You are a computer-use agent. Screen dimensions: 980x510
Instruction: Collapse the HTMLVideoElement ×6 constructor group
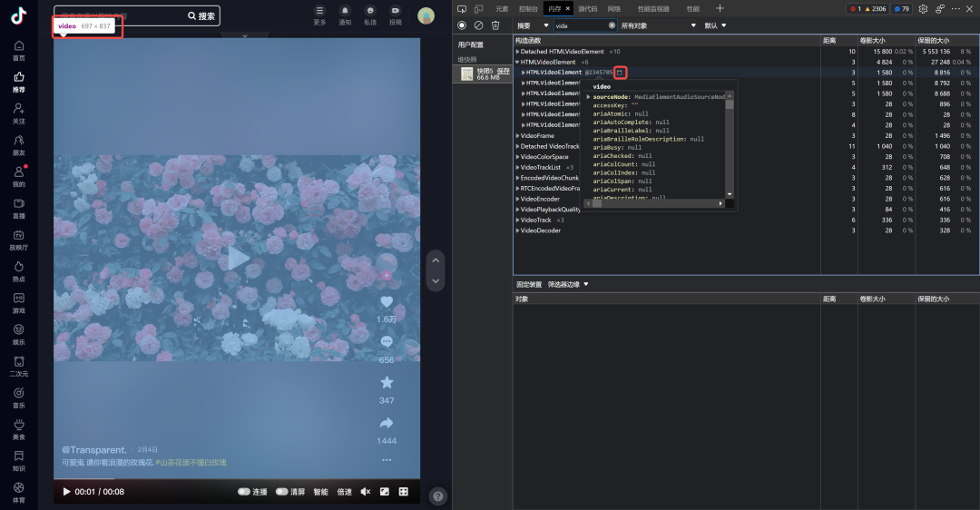pyautogui.click(x=517, y=63)
